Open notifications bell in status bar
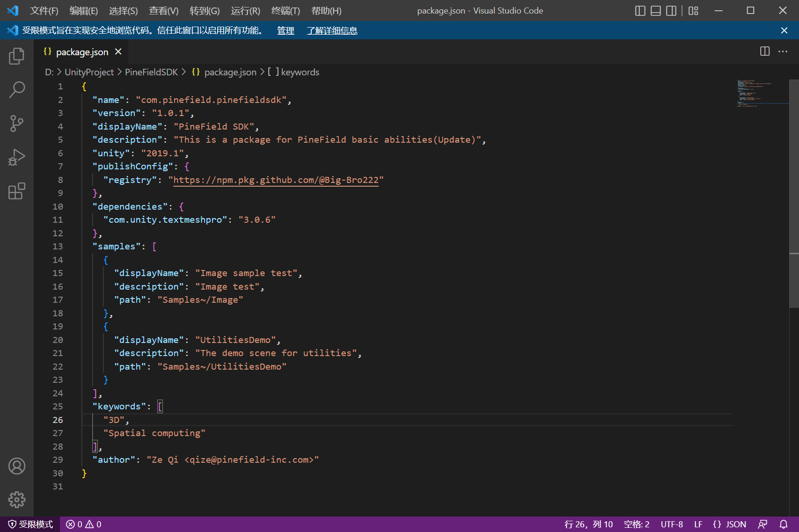Screen dimensions: 799x532 [784, 525]
